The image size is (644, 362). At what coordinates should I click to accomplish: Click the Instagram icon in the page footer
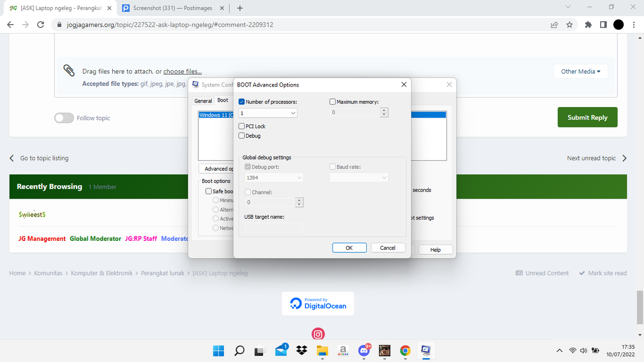[318, 334]
